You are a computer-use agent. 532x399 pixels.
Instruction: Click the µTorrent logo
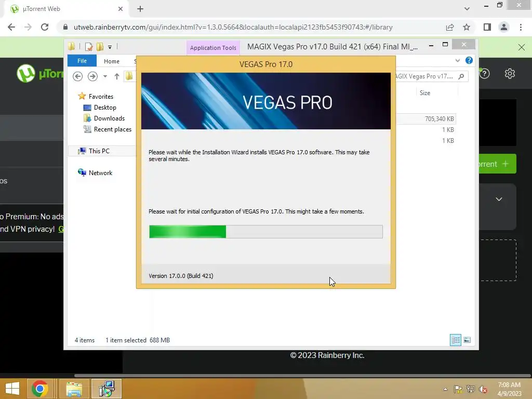[40, 73]
